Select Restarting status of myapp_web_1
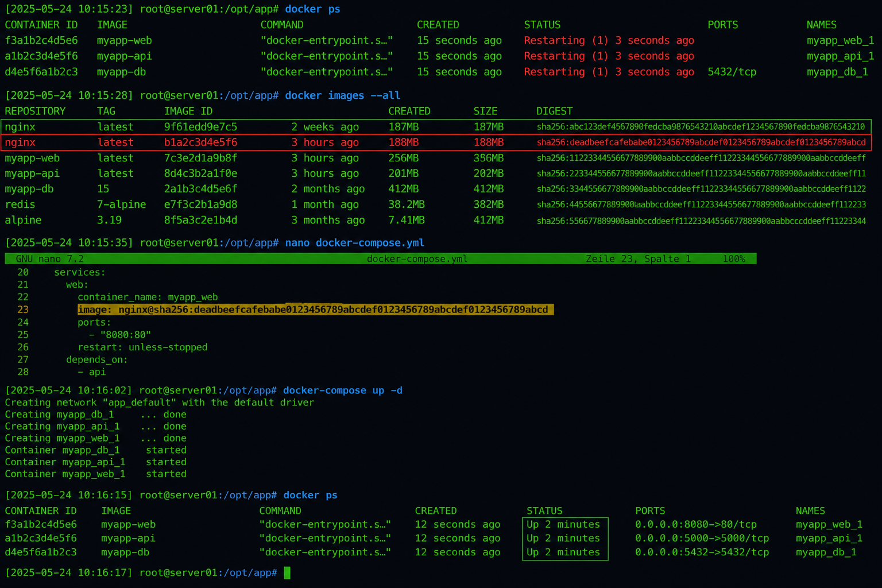 tap(609, 40)
